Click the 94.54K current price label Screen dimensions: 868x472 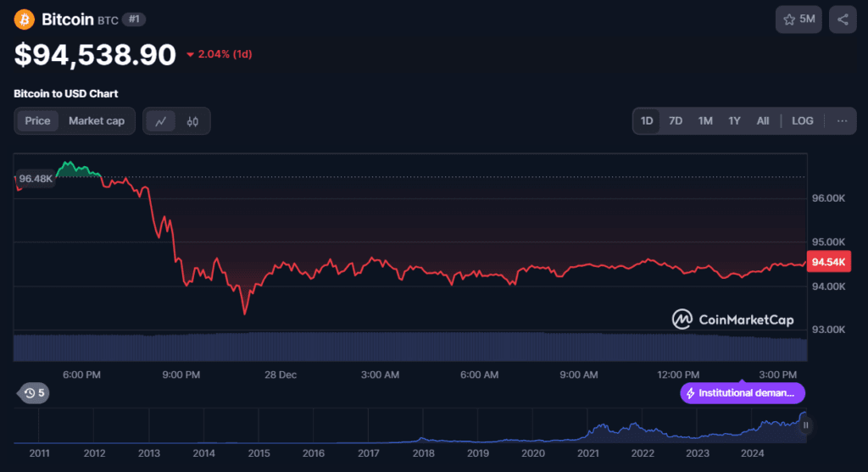tap(828, 262)
